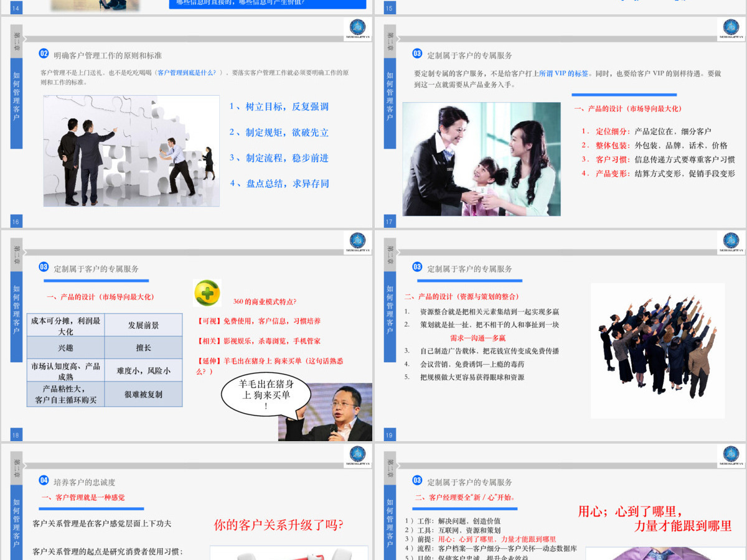Click red headline 你的客户关系升级了吗?
This screenshot has height=560, width=747.
coord(278,525)
